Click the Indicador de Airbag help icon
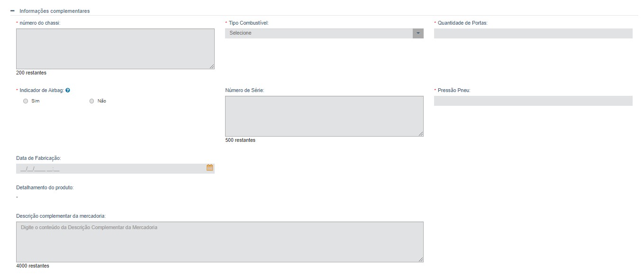The image size is (644, 278). point(68,90)
